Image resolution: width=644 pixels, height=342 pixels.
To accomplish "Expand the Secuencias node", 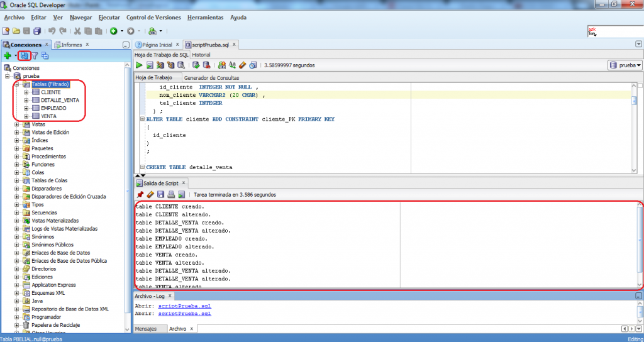I will pos(17,212).
